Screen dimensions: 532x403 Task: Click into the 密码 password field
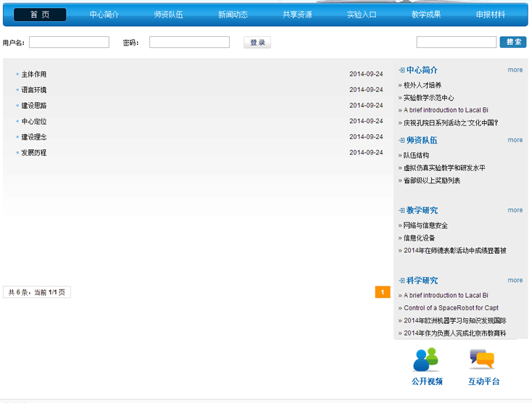tap(189, 43)
